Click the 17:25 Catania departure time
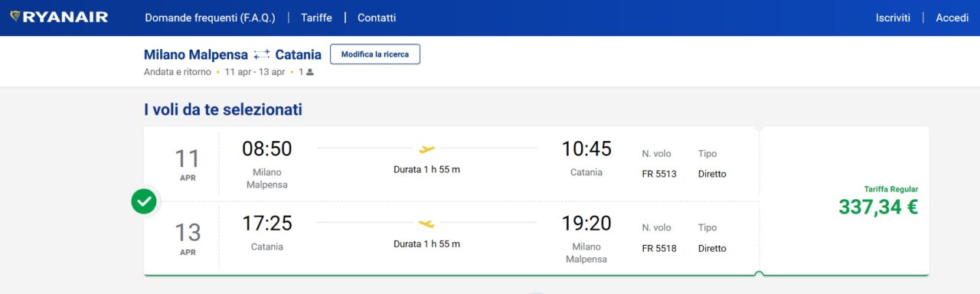 coord(266,224)
